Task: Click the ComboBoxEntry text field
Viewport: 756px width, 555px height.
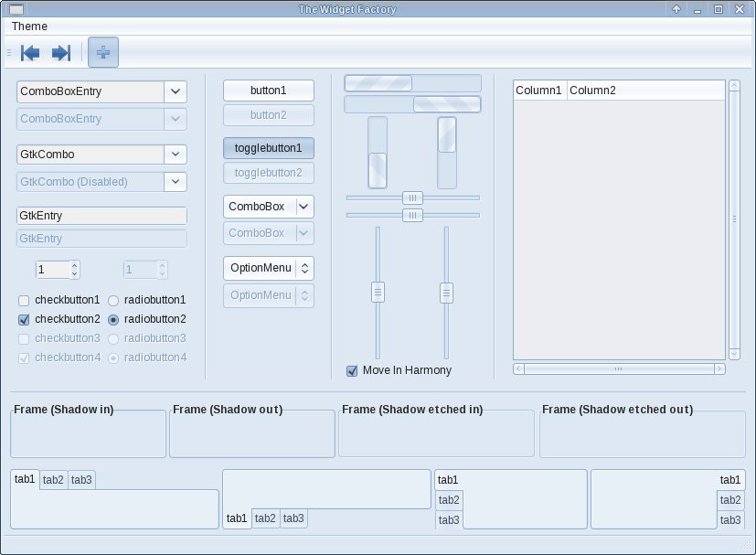Action: click(91, 91)
